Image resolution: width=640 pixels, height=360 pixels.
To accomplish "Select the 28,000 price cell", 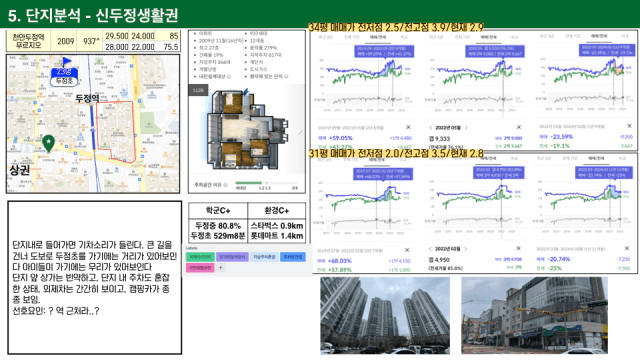I will [117, 47].
